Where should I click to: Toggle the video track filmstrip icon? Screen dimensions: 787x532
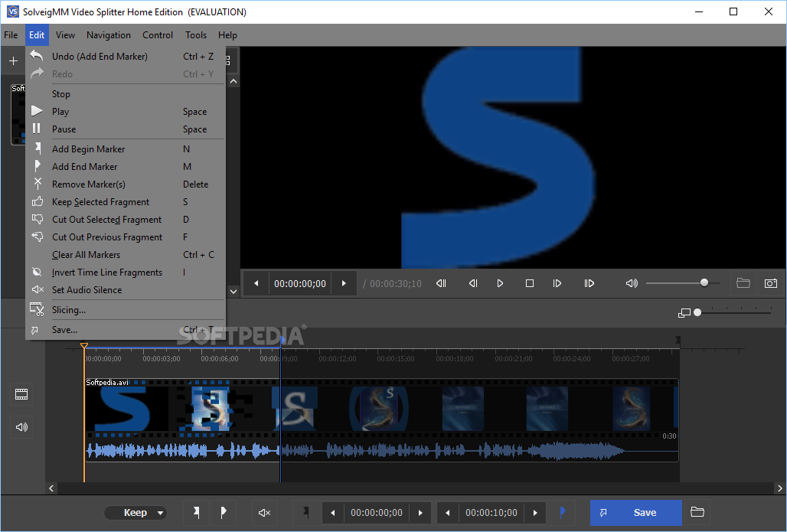pyautogui.click(x=21, y=394)
